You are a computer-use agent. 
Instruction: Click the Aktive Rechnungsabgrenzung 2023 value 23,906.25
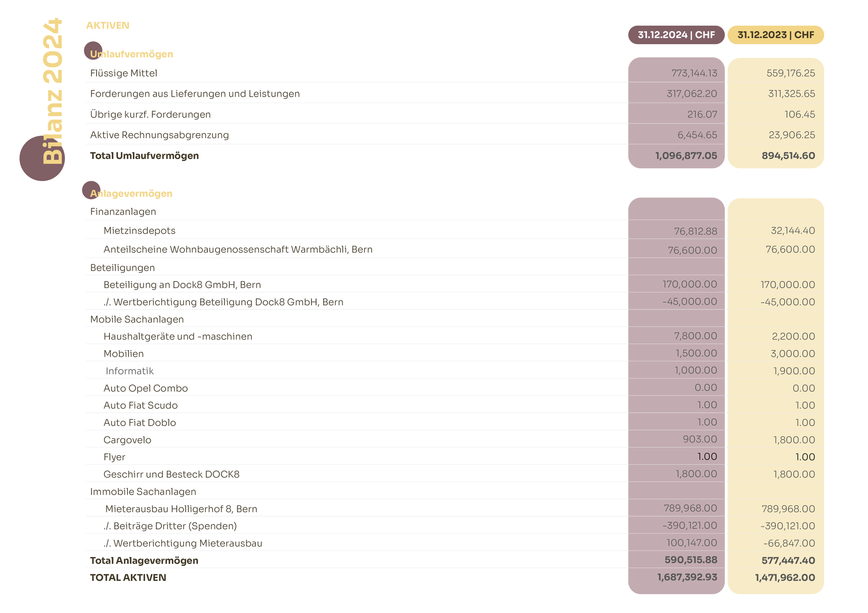click(792, 135)
